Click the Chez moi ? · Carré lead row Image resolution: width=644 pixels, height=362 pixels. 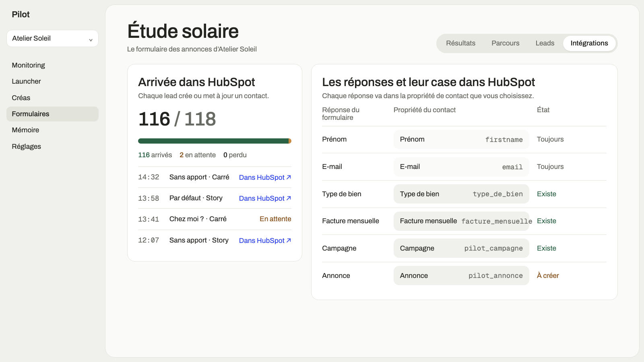pyautogui.click(x=215, y=219)
